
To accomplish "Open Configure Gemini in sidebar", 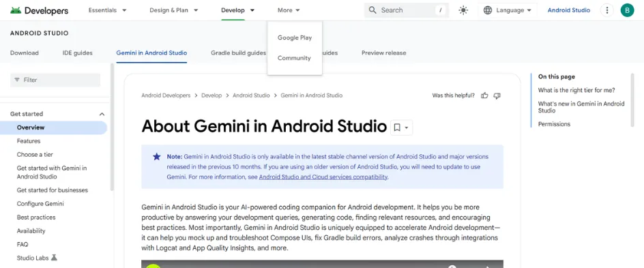I will tap(40, 204).
